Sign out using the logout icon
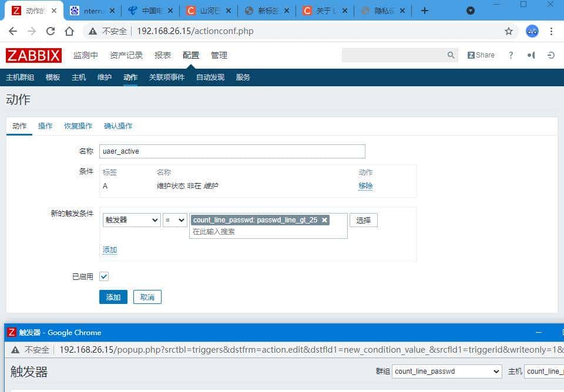 coord(550,55)
